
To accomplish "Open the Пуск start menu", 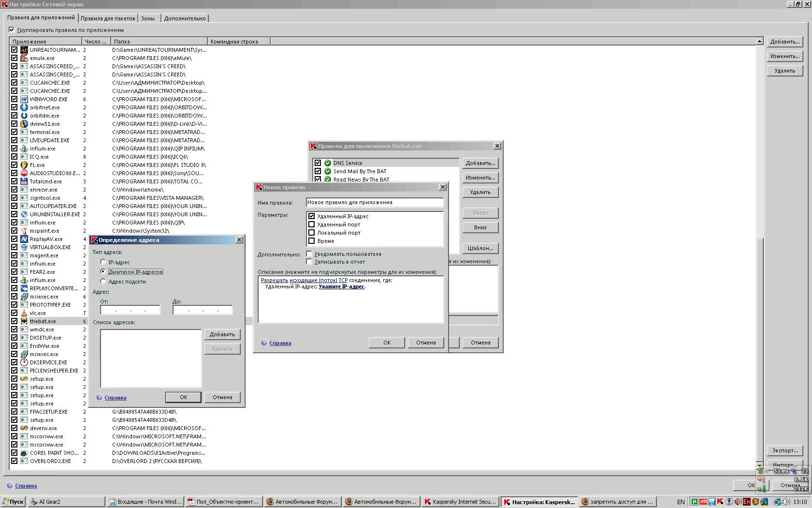I will point(13,502).
